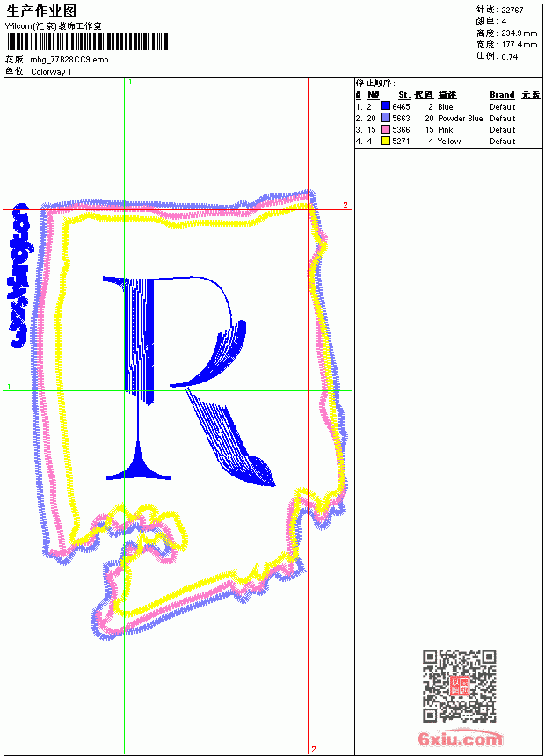Click the vertical blue text design
Viewport: 545px width, 756px height.
20,275
